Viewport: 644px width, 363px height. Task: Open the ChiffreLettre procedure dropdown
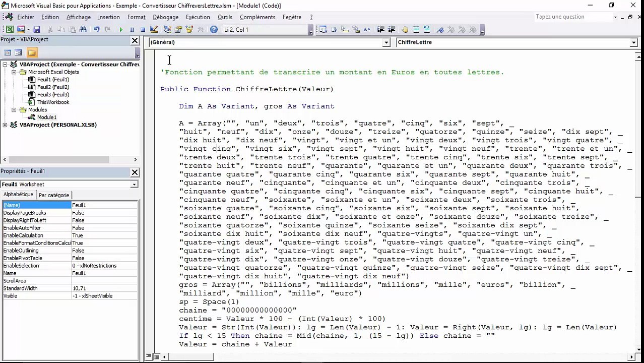click(x=633, y=42)
